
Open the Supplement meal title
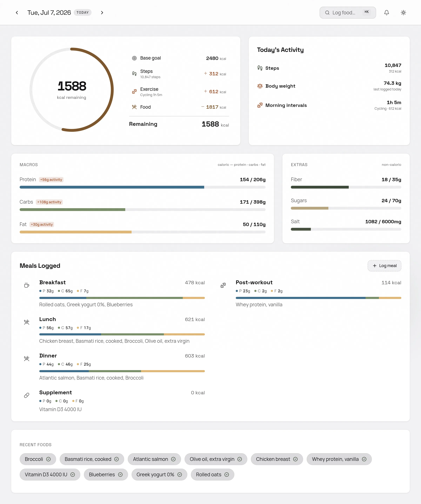(x=55, y=392)
